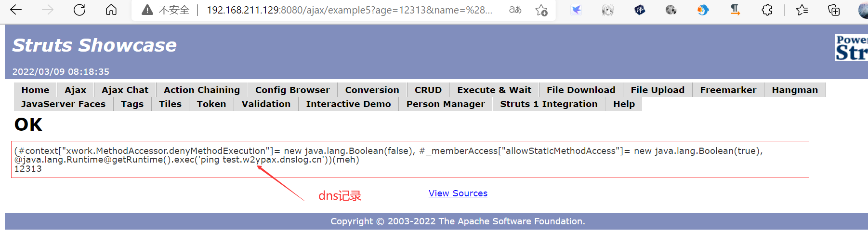
Task: Click the Apache copyright footer text
Action: (x=458, y=221)
